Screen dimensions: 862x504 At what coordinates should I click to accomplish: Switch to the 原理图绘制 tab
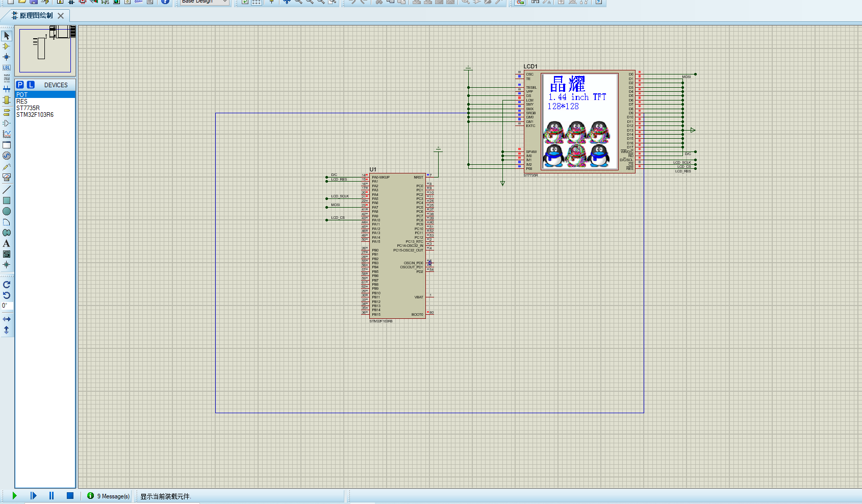(x=36, y=15)
